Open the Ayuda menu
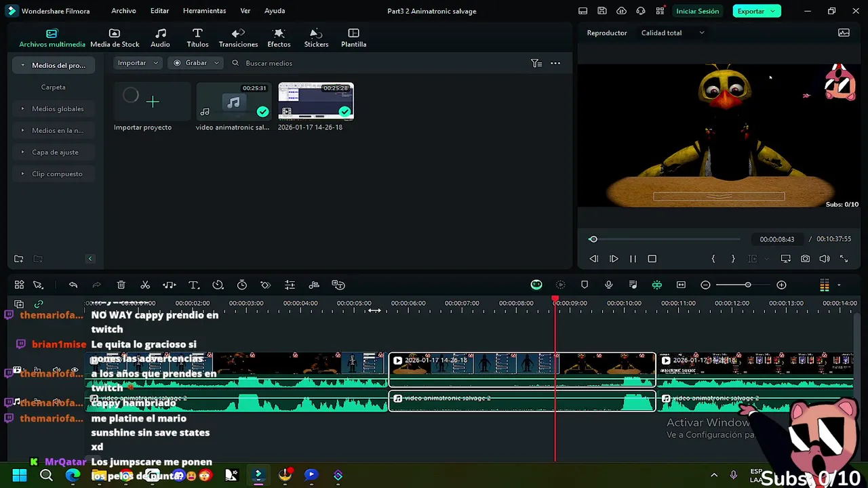 [275, 11]
